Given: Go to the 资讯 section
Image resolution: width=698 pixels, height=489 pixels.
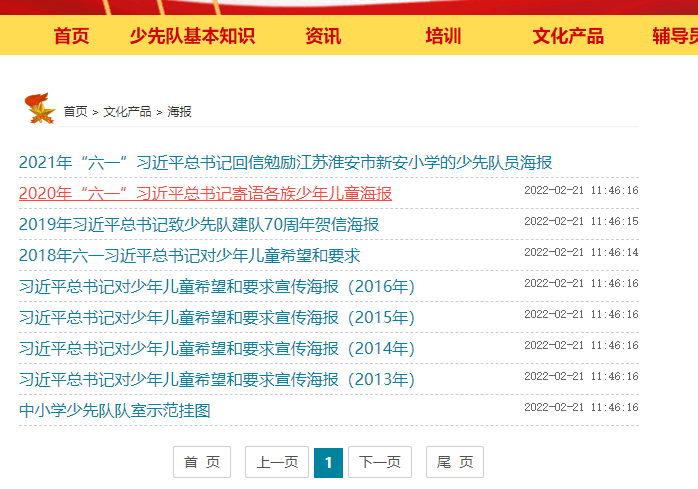Looking at the screenshot, I should (323, 37).
